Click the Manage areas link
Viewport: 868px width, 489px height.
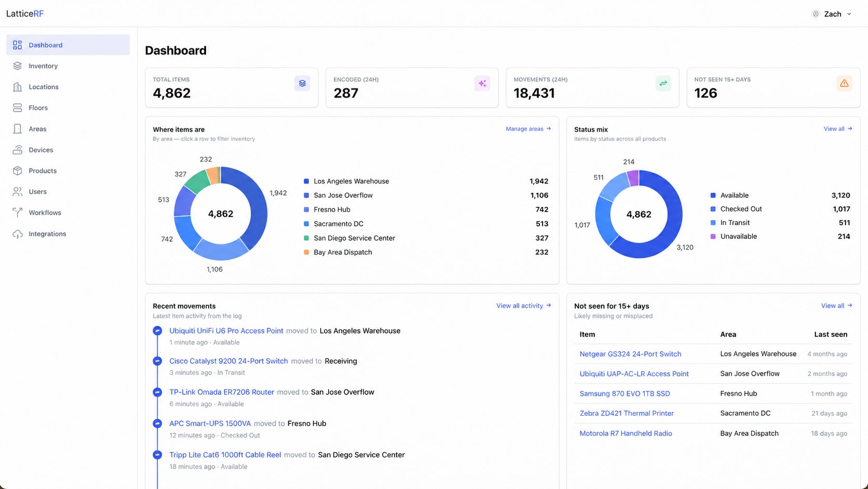(528, 129)
